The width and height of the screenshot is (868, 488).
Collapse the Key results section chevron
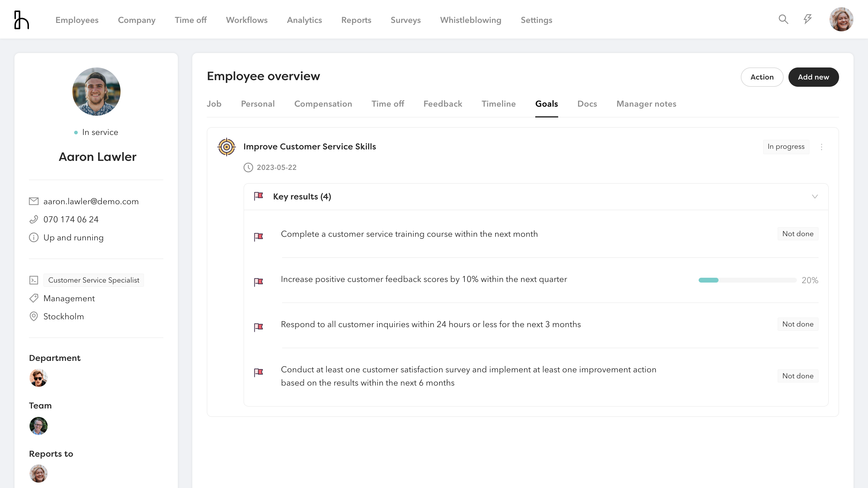(815, 197)
